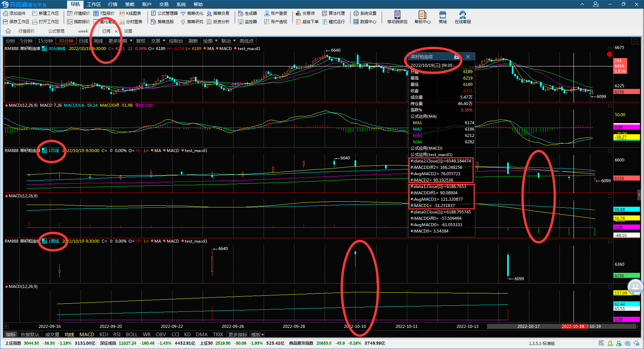The image size is (644, 349).
Task: Open 商城 store icon
Action: pos(443,15)
